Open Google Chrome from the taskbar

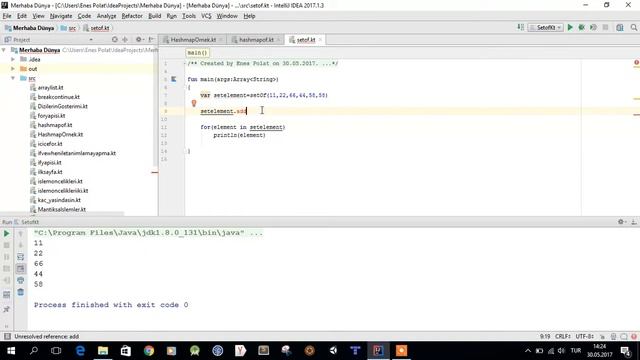149,351
